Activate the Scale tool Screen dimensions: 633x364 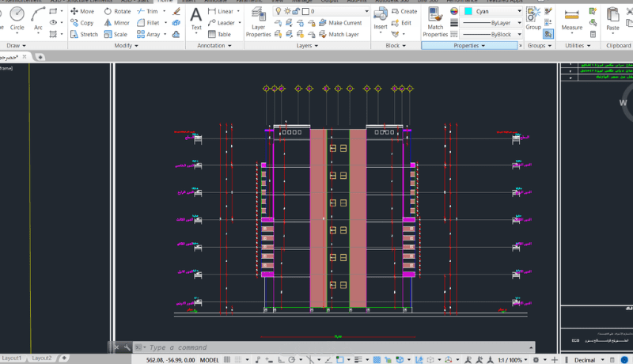(116, 34)
